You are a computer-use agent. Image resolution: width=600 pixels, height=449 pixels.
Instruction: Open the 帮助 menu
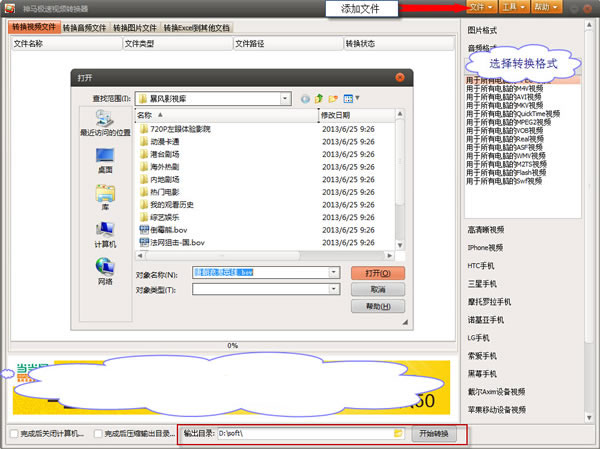coord(546,7)
